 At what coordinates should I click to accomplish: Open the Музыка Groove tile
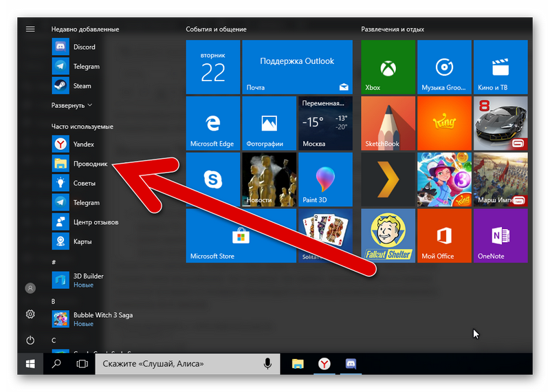pyautogui.click(x=444, y=67)
